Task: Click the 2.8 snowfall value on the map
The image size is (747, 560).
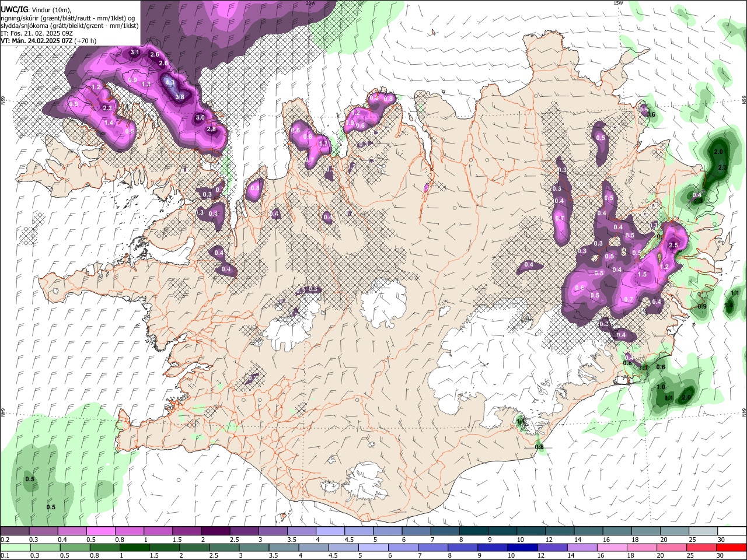Action: [211, 129]
